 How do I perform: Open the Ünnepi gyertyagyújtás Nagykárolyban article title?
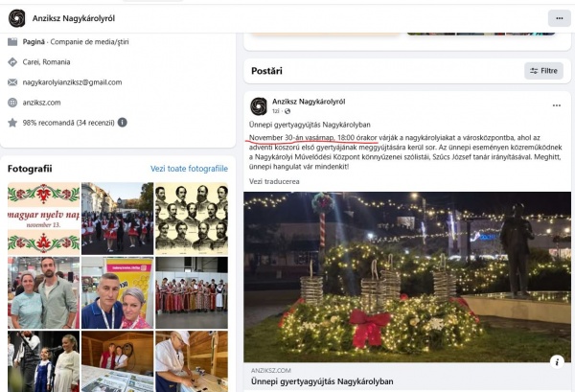(322, 381)
